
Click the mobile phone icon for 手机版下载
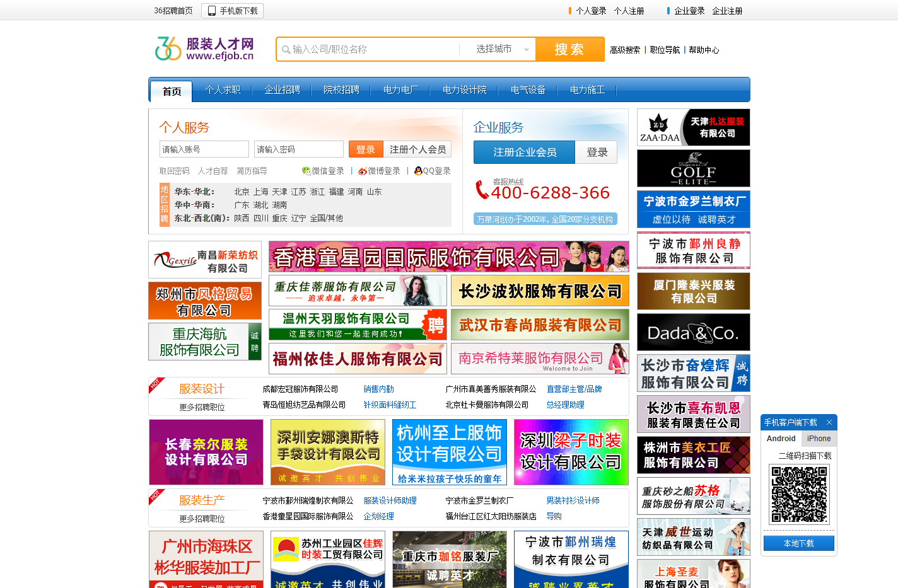[212, 11]
